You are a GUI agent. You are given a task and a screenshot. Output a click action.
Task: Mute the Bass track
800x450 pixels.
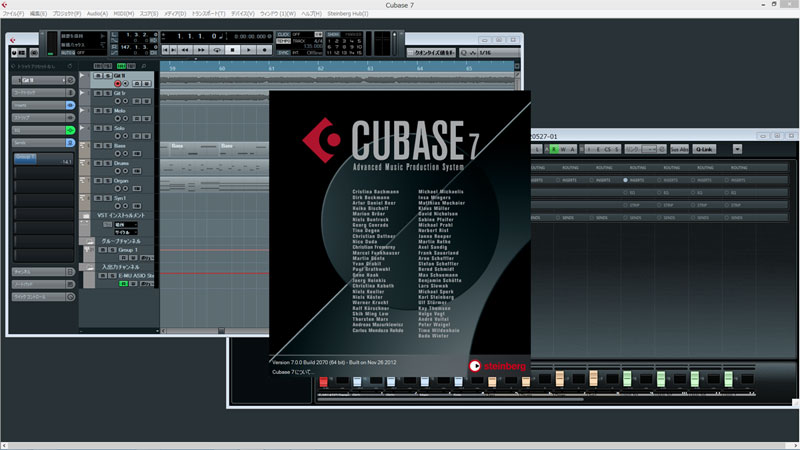click(x=98, y=146)
